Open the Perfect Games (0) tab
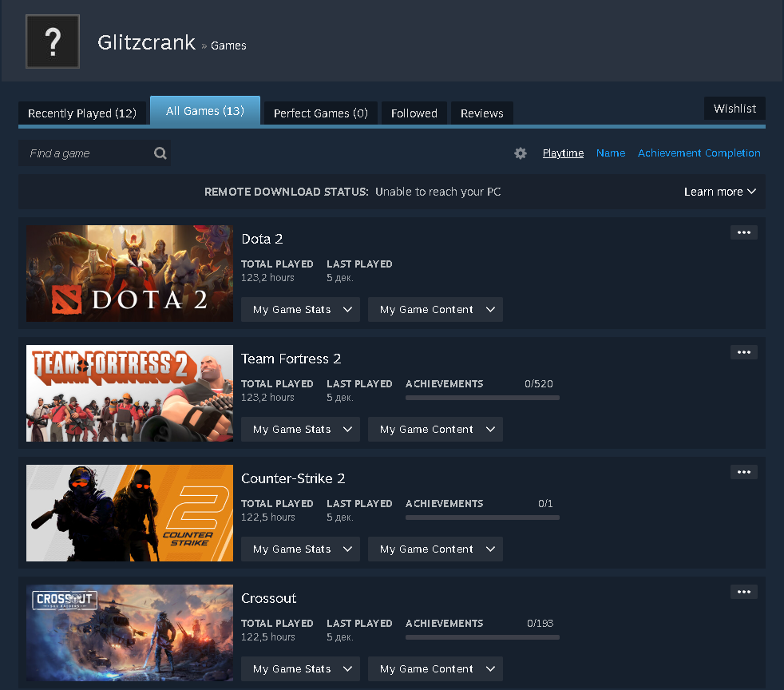 320,113
